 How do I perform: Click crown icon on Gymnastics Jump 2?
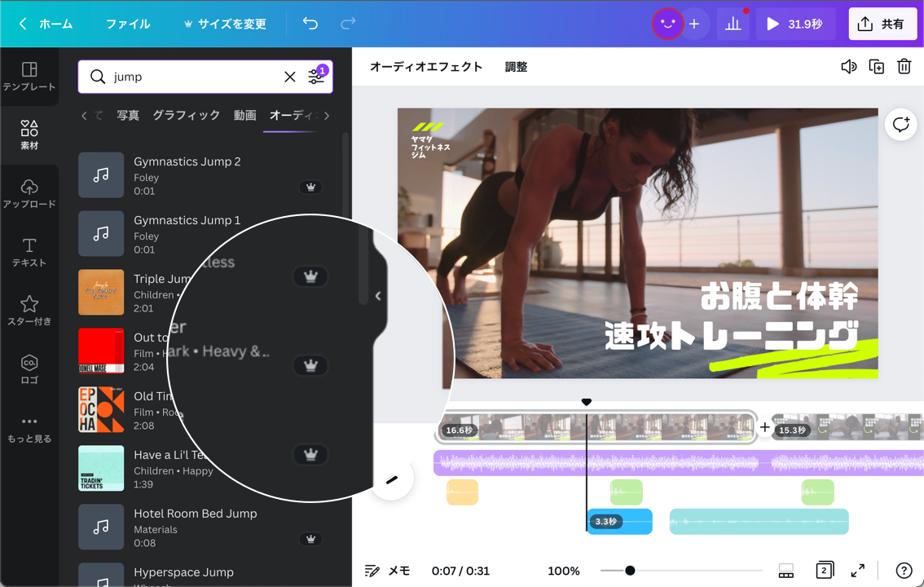(310, 188)
